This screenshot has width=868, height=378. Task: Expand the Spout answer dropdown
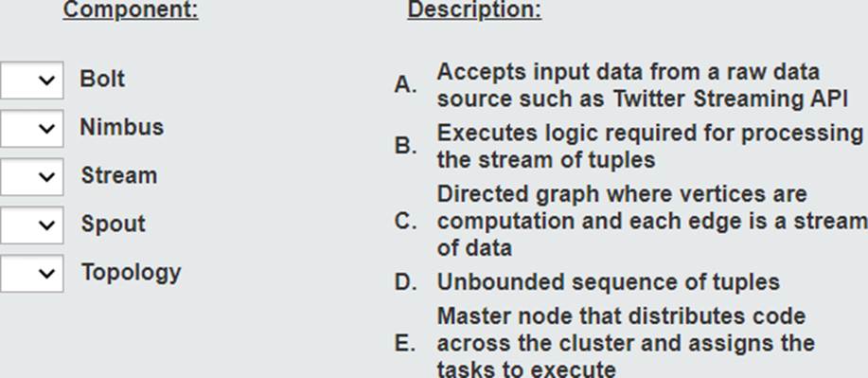(31, 225)
